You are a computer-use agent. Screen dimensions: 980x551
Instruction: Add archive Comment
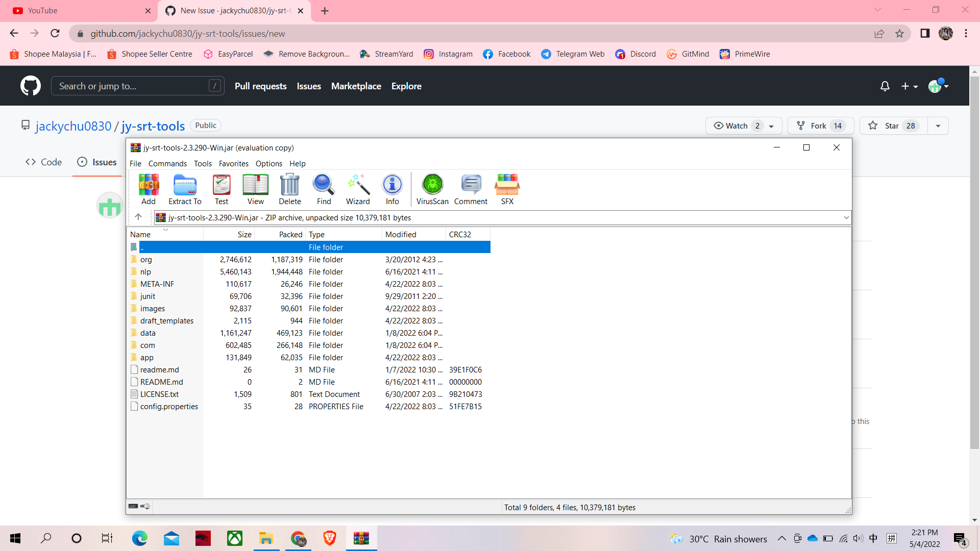point(471,189)
